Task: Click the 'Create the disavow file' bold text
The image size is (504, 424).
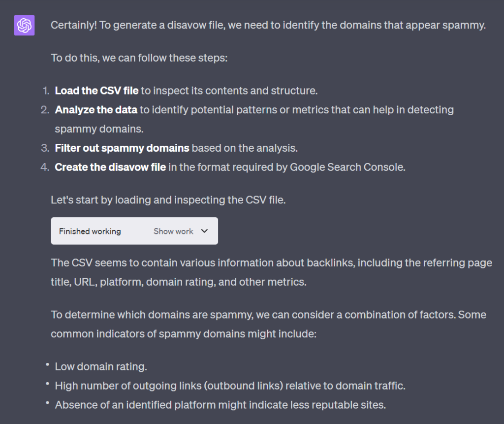Action: point(110,167)
